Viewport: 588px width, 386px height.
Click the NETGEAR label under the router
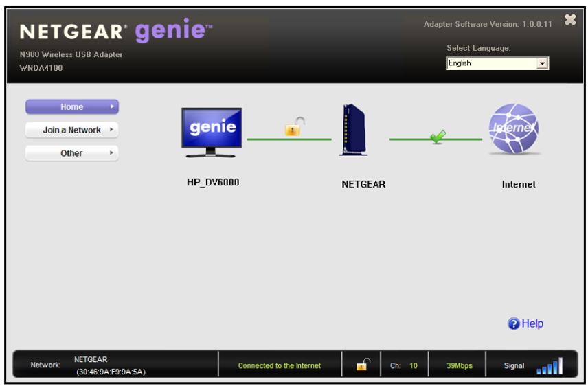pos(363,184)
